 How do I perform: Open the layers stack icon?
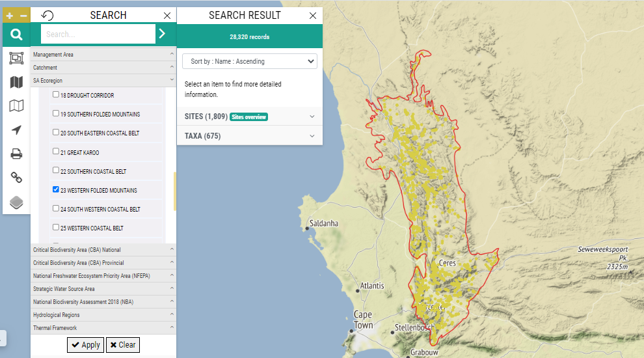[x=16, y=202]
